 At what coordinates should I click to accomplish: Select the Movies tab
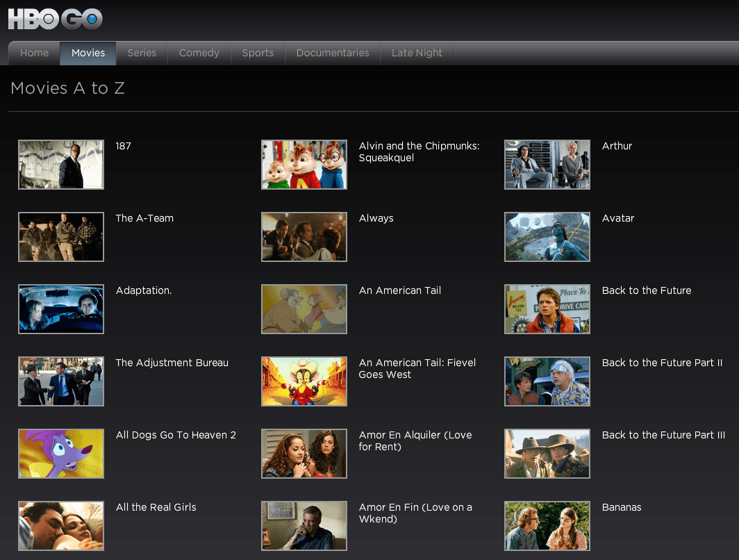tap(88, 53)
